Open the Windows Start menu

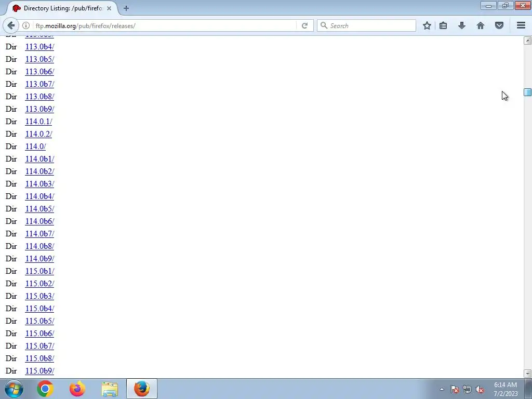(14, 389)
